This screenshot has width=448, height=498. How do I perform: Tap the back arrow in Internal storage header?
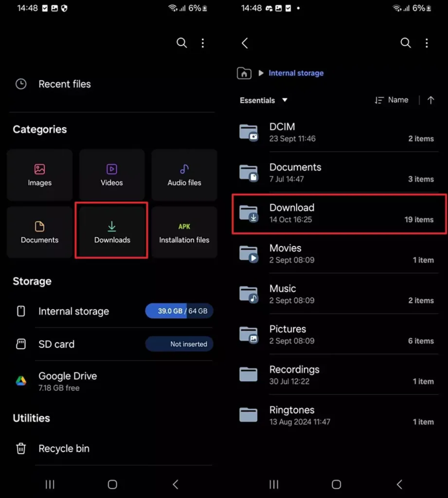click(245, 43)
